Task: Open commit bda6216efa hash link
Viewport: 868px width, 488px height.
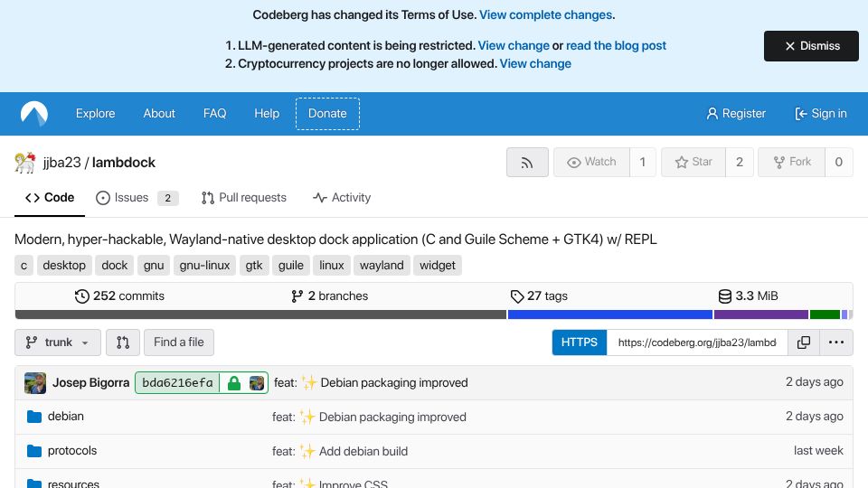Action: (x=177, y=383)
